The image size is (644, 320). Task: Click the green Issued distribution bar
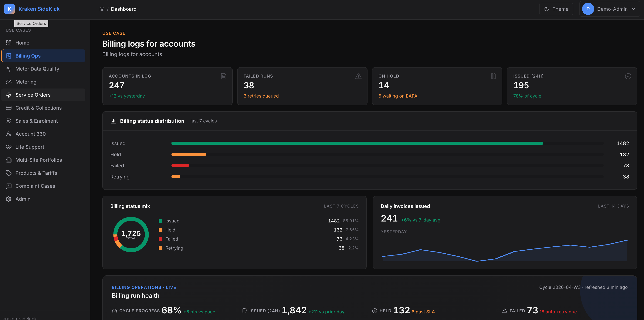click(x=357, y=143)
